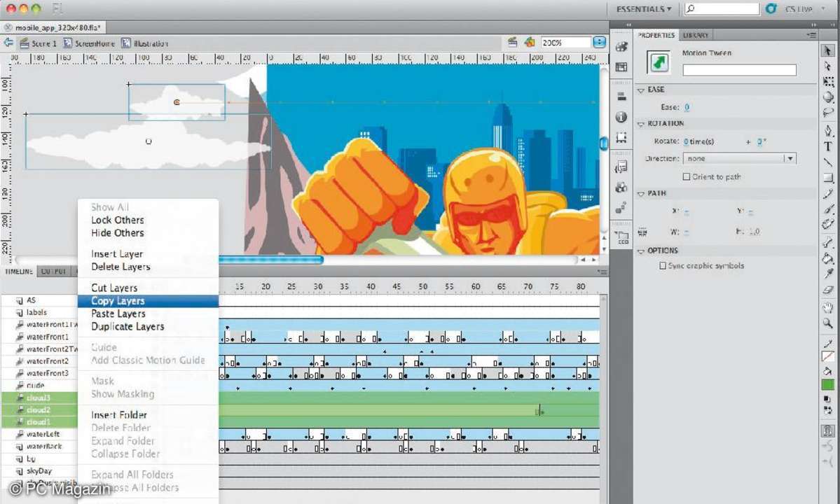Open the collapsed Project panel icon
This screenshot has width=840, height=504.
tap(621, 237)
